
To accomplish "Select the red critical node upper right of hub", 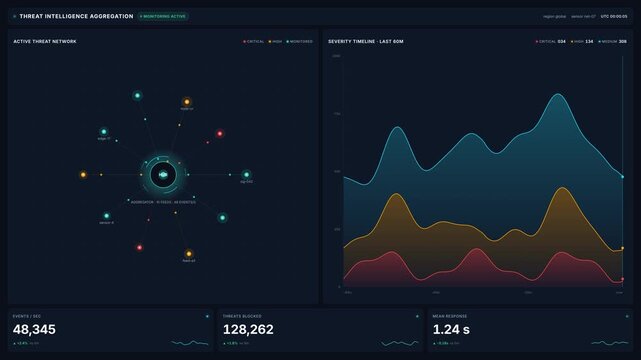I will point(220,134).
